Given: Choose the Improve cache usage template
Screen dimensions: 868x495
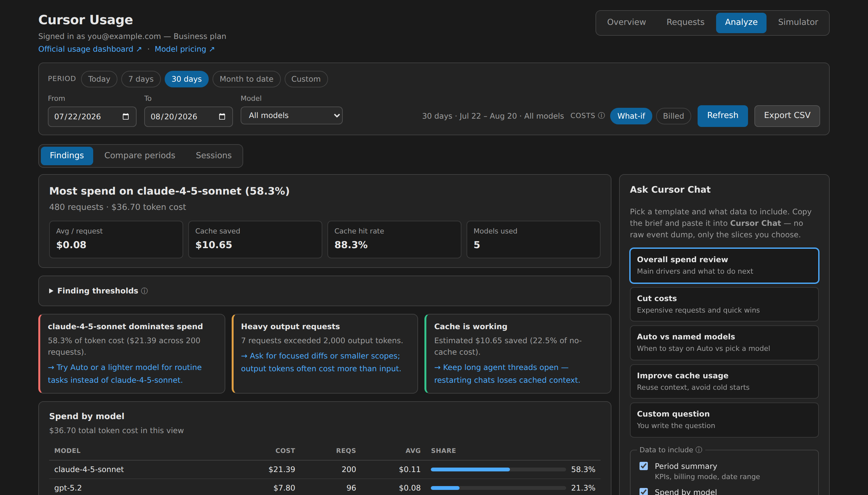Looking at the screenshot, I should [x=724, y=381].
